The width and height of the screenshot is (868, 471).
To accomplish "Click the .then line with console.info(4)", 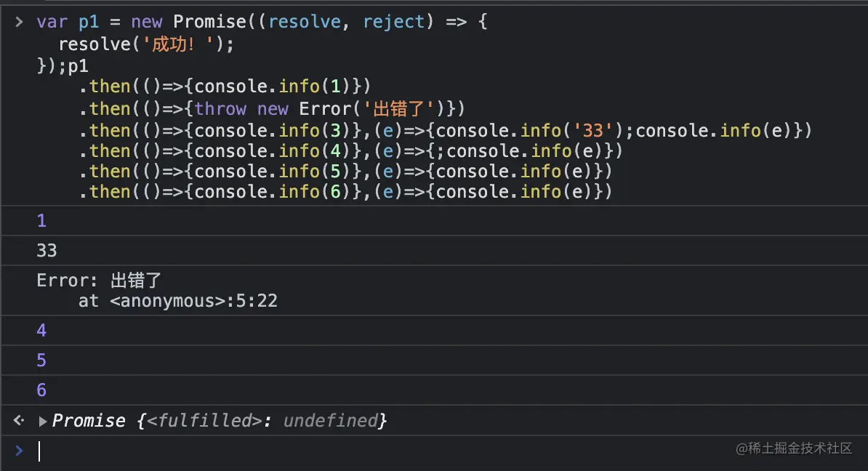I will pos(350,151).
